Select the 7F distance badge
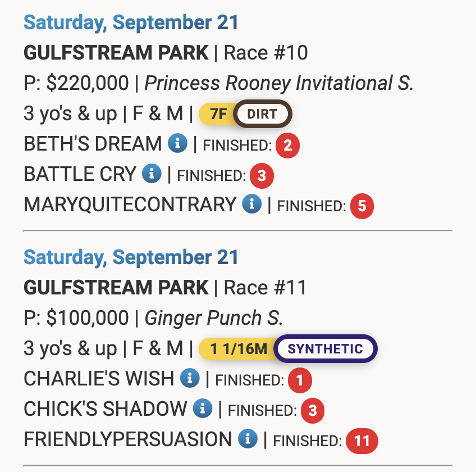 tap(218, 115)
